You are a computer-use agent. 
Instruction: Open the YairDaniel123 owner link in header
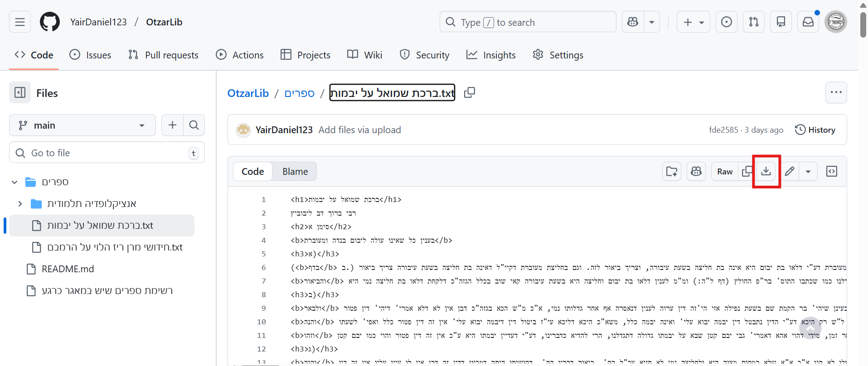click(x=98, y=22)
